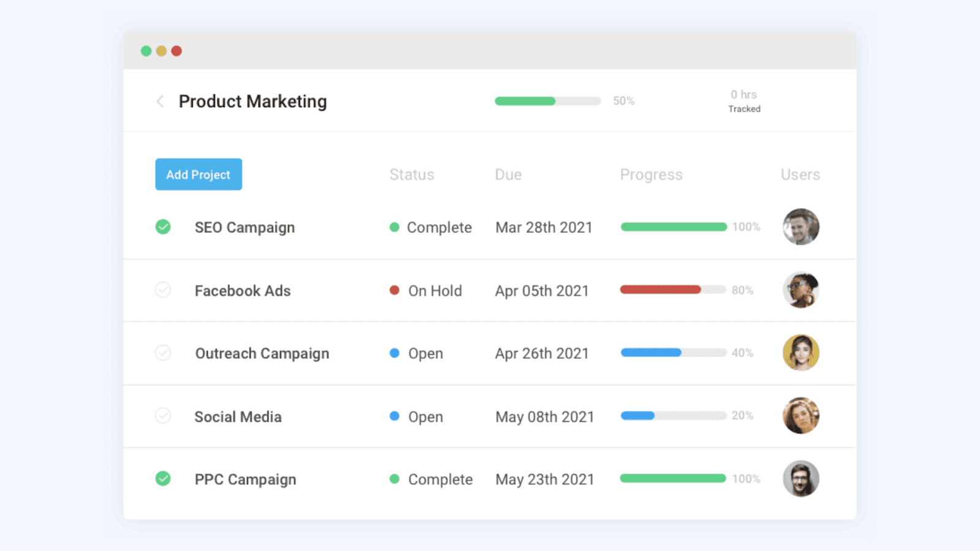The image size is (980, 551).
Task: Mark Facebook Ads as complete
Action: pyautogui.click(x=163, y=290)
